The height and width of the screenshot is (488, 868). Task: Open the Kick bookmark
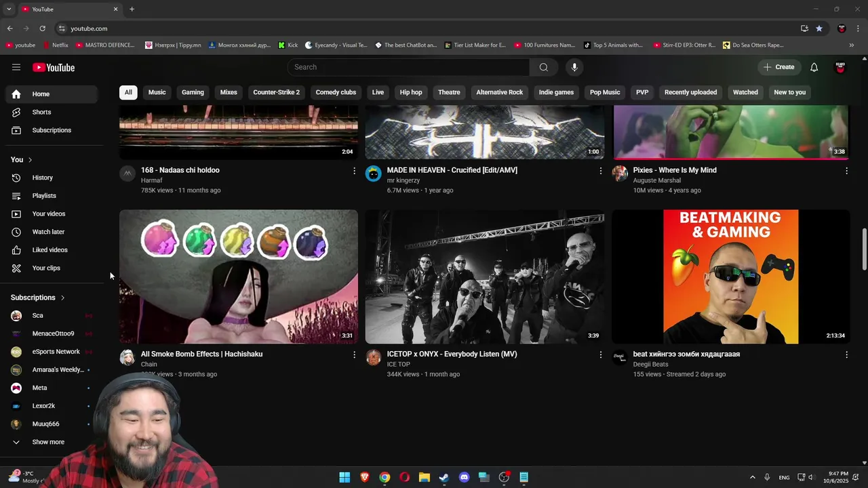(x=288, y=45)
